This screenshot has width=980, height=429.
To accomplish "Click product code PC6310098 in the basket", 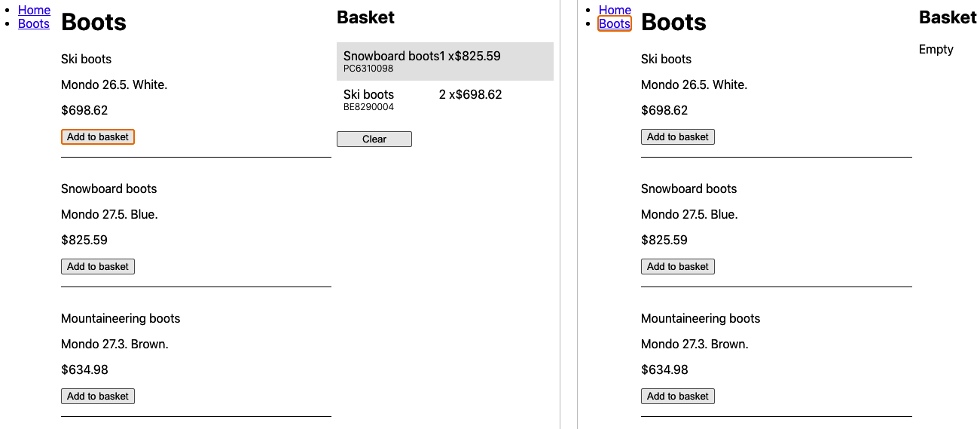I will click(x=368, y=69).
